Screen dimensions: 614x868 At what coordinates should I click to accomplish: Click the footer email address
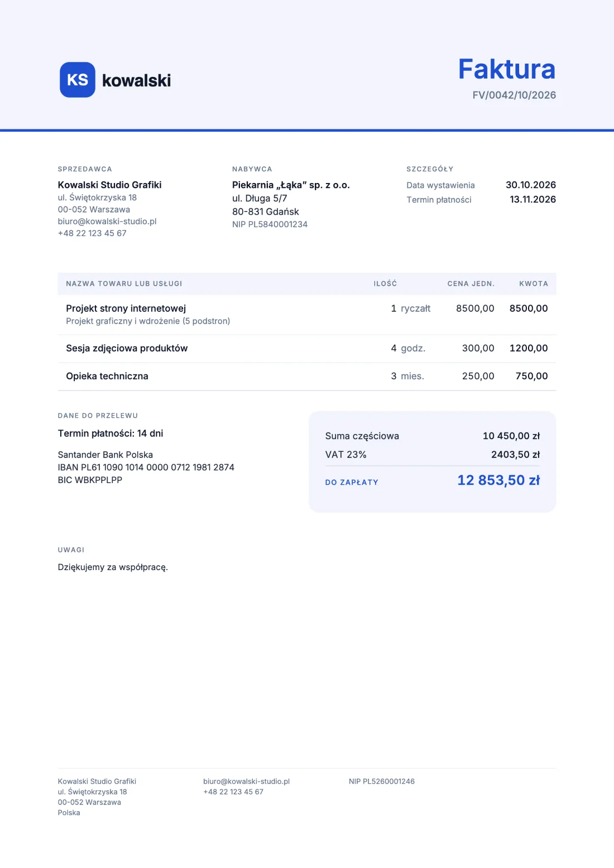[x=246, y=782]
